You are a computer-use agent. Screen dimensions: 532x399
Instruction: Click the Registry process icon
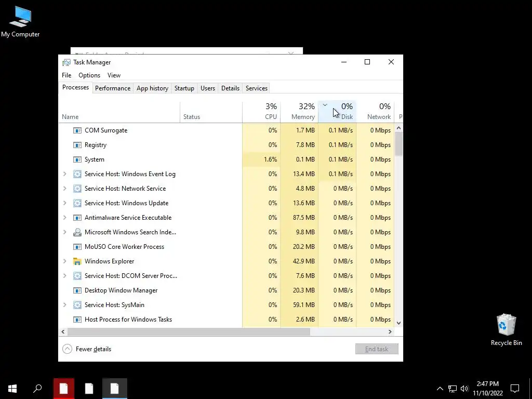pyautogui.click(x=77, y=145)
